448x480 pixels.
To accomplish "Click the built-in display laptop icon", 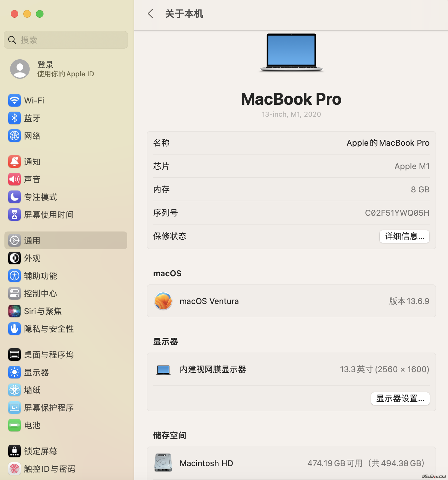I will [163, 370].
